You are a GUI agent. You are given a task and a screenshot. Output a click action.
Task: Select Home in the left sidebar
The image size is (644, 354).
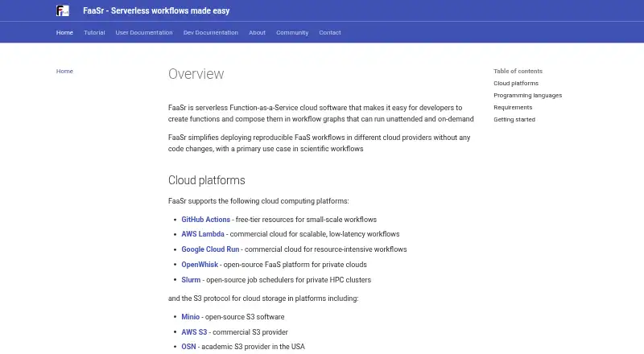(x=64, y=71)
